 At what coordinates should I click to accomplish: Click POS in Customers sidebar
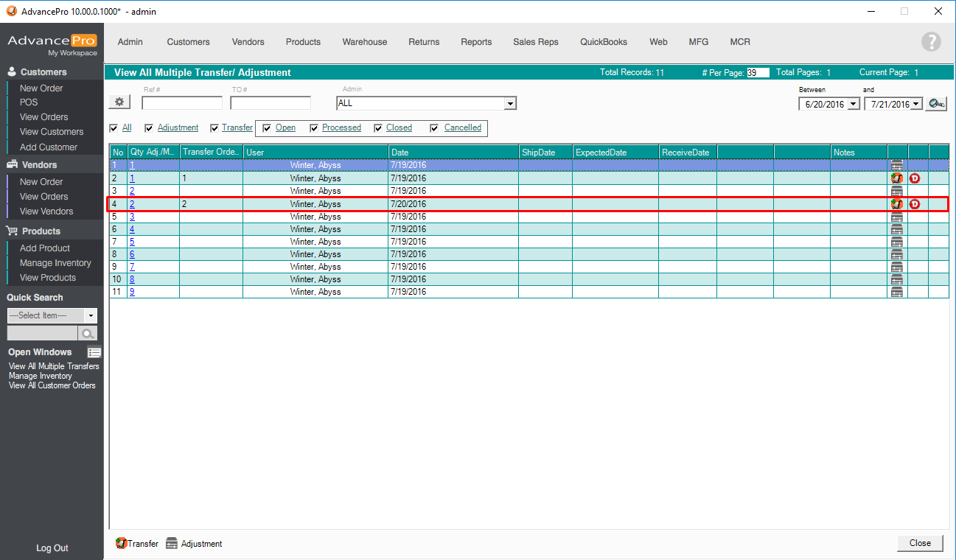coord(29,102)
